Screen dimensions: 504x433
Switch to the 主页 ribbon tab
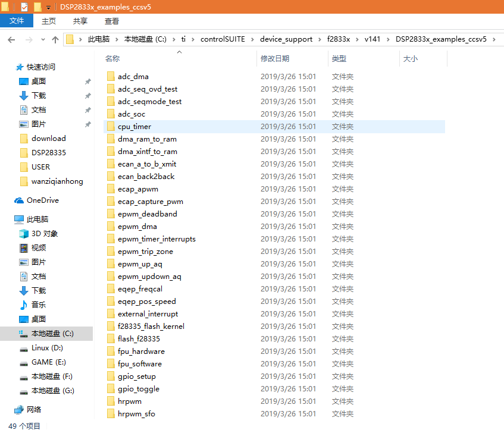tap(49, 21)
